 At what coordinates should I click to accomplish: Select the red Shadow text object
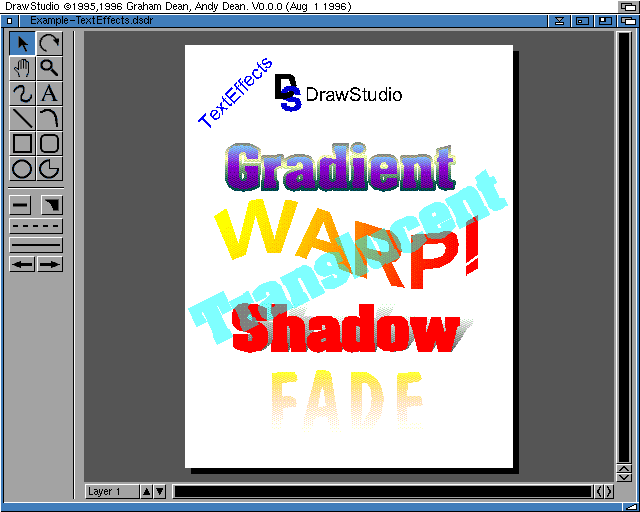tap(346, 329)
